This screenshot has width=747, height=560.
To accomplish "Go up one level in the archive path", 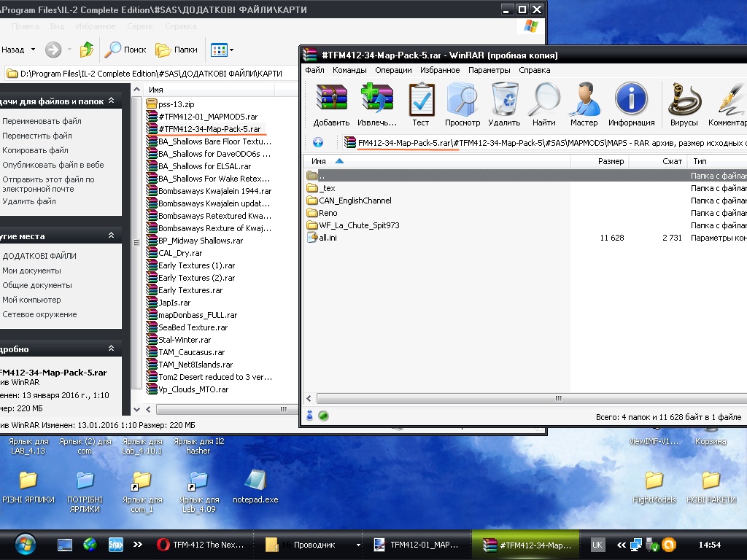I will pyautogui.click(x=318, y=143).
